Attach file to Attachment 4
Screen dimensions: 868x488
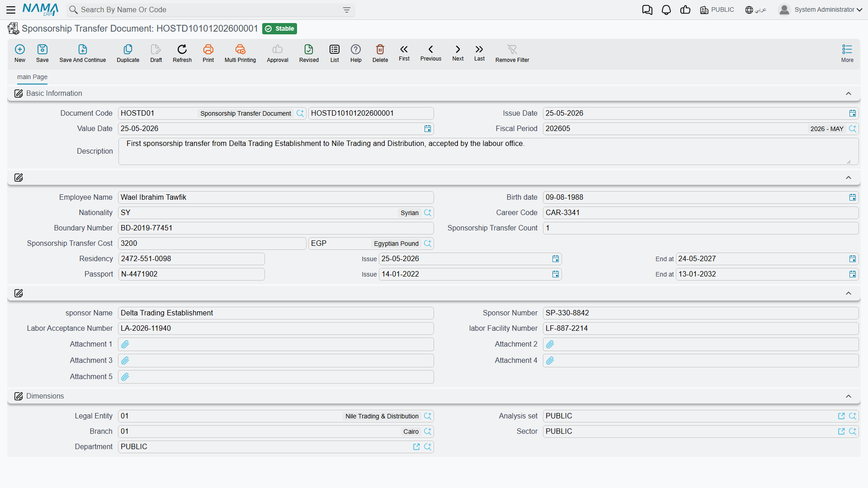[550, 361]
